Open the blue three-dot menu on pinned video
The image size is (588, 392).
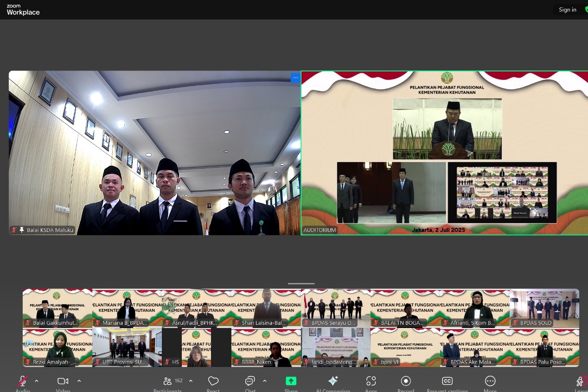tap(295, 78)
